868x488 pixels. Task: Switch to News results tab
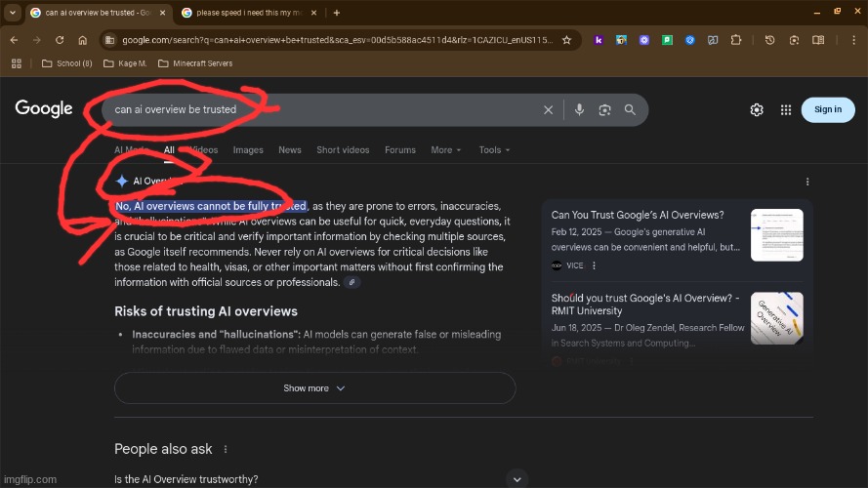tap(290, 150)
